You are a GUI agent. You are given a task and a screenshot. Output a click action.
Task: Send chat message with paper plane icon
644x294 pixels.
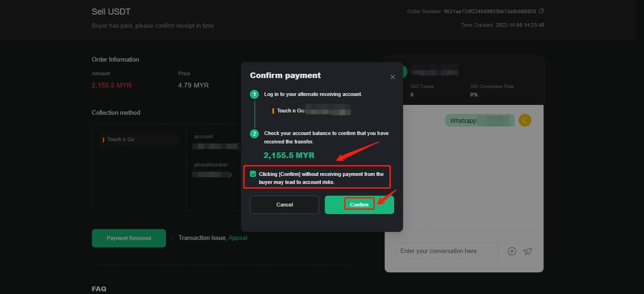pyautogui.click(x=527, y=251)
